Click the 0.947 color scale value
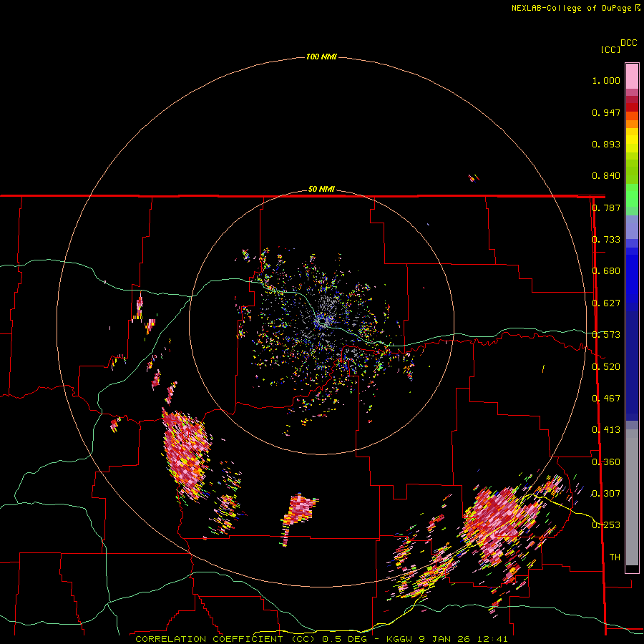This screenshot has height=644, width=644. [x=606, y=112]
